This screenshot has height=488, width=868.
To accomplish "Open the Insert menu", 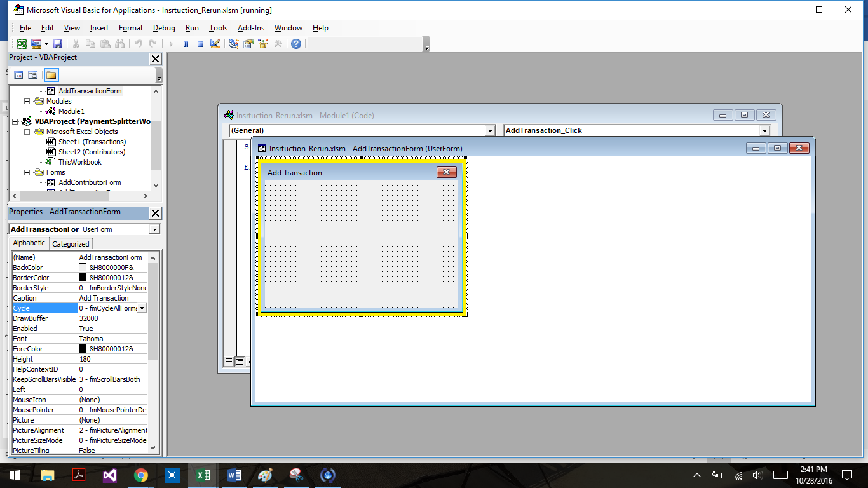I will click(99, 28).
